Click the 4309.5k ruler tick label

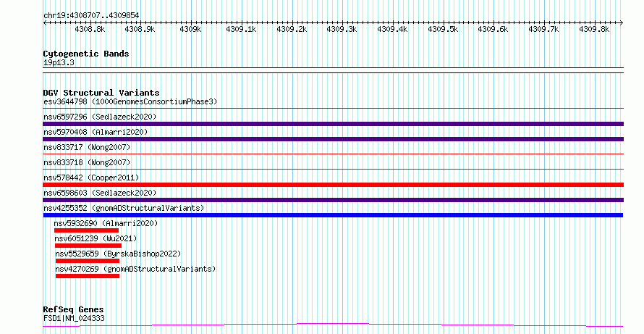(443, 30)
